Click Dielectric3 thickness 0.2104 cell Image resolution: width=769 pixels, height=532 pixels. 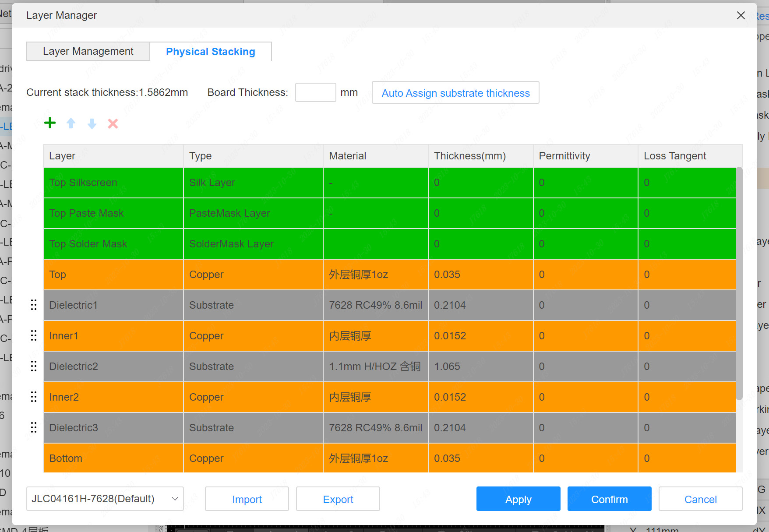[481, 428]
